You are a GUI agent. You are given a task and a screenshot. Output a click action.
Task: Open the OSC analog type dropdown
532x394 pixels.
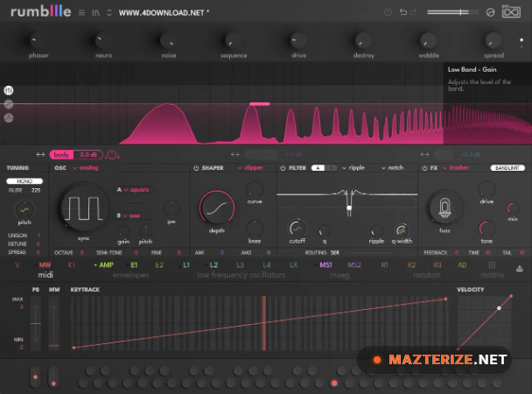pos(86,167)
